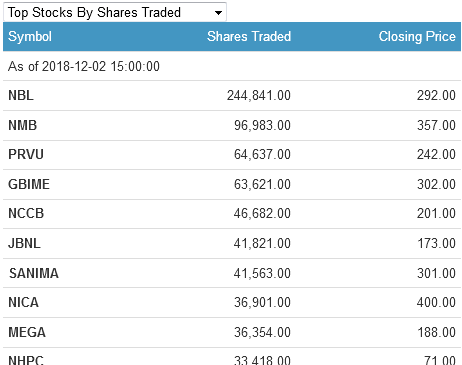The height and width of the screenshot is (365, 462).
Task: Click the NICA closing price 400.00
Action: point(436,302)
